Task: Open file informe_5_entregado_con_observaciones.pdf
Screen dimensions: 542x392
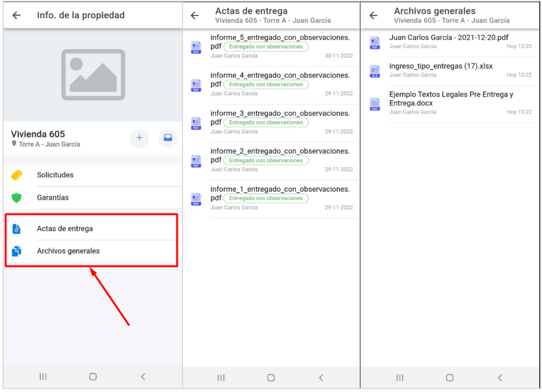Action: (271, 47)
